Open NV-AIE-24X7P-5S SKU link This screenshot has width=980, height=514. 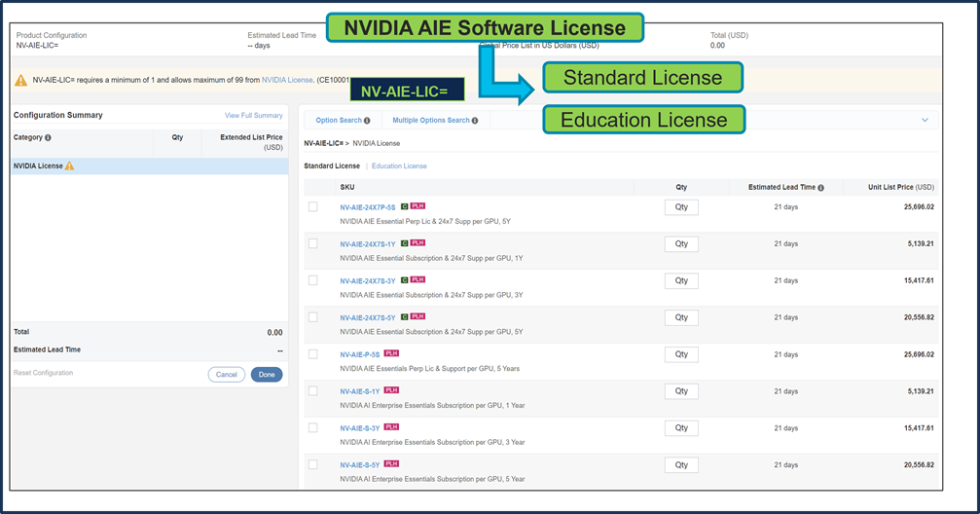[x=368, y=207]
